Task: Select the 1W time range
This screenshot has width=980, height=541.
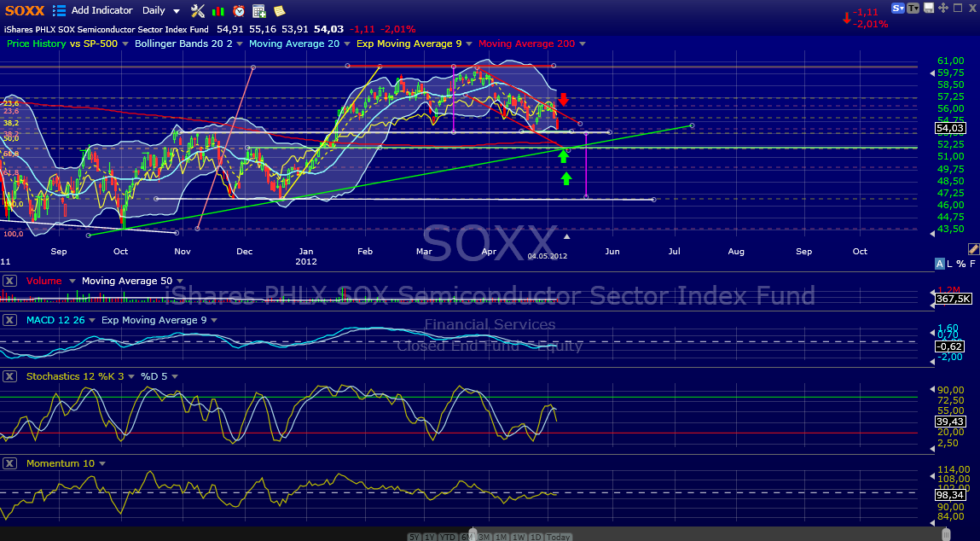Action: 518,538
